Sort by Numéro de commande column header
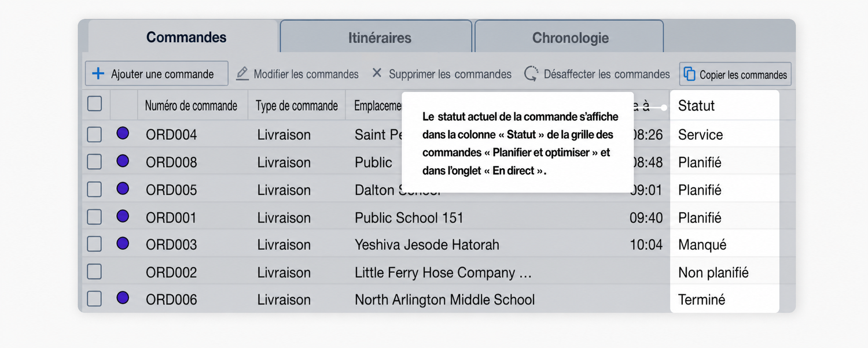Screen dimensions: 868x348 click(x=191, y=106)
